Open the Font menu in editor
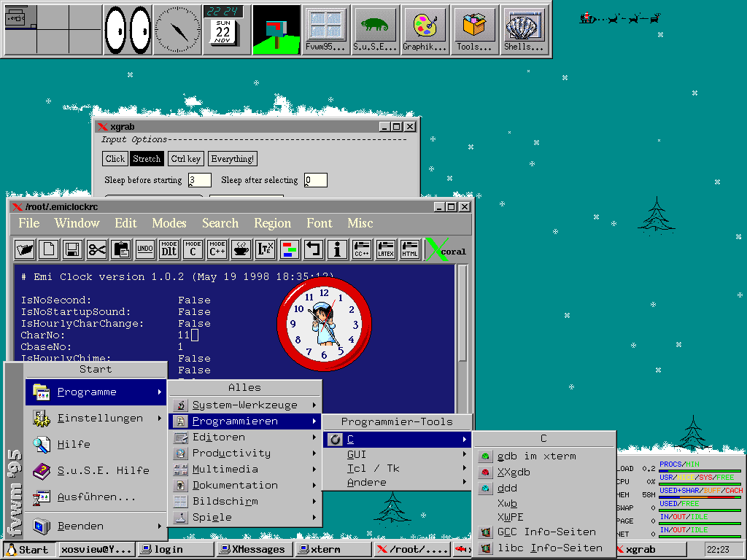The width and height of the screenshot is (747, 560). 320,223
